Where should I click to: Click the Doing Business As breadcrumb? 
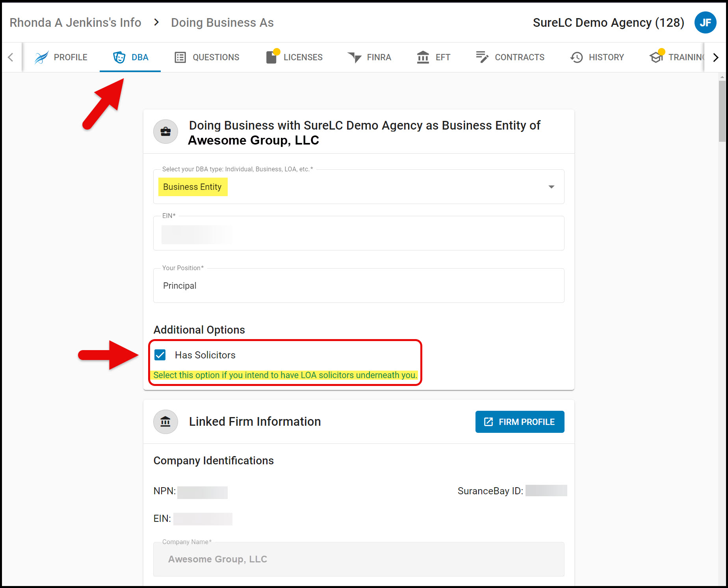click(x=222, y=23)
